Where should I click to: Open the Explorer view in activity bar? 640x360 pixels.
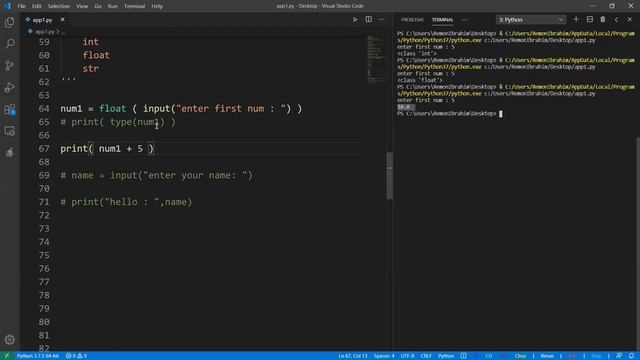coord(9,22)
